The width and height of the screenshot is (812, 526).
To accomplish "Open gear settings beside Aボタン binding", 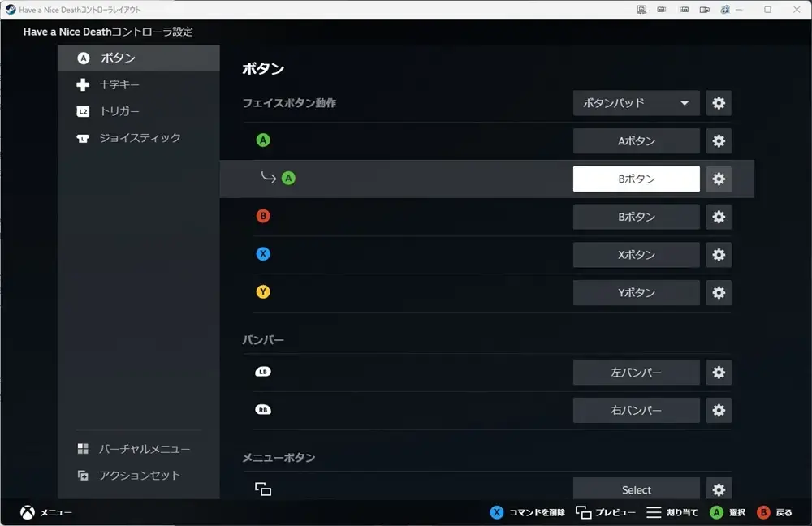I will pos(719,140).
